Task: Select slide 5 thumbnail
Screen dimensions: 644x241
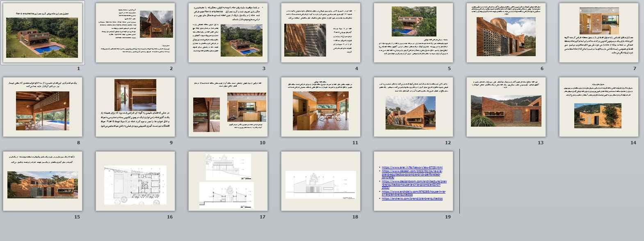Action: point(413,33)
